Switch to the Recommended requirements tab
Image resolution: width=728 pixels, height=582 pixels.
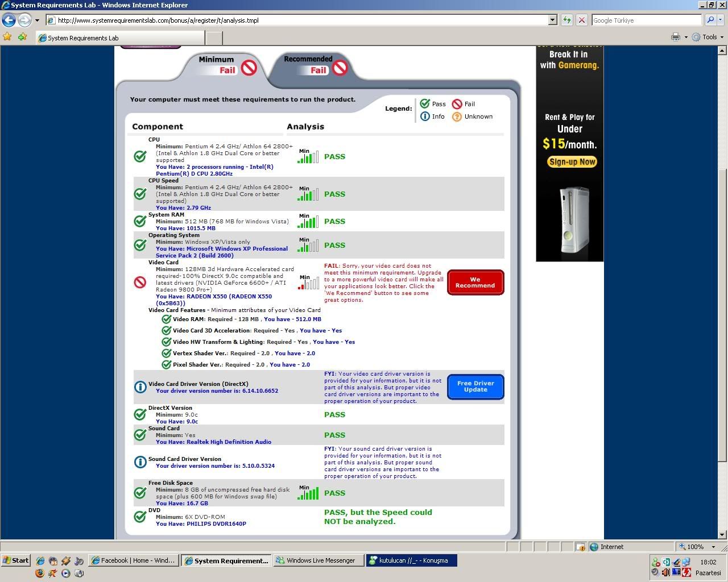[315, 65]
